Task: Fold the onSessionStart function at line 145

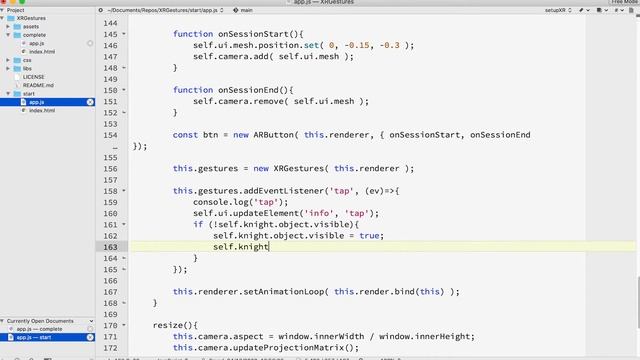Action: click(124, 34)
